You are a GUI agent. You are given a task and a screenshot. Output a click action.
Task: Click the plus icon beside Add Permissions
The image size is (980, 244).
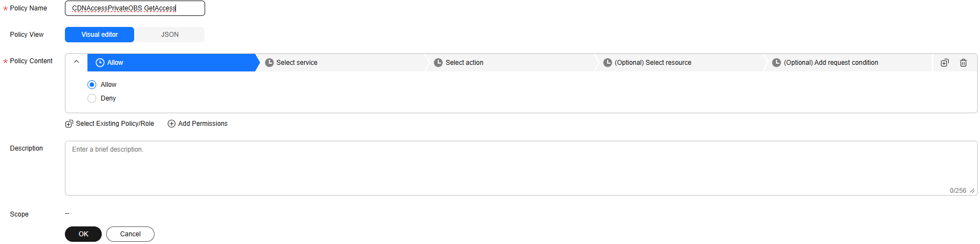[172, 124]
